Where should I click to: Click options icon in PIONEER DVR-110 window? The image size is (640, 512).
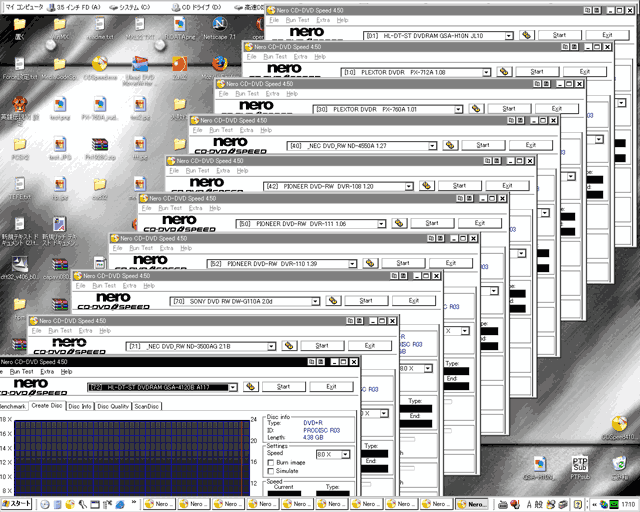tap(370, 263)
